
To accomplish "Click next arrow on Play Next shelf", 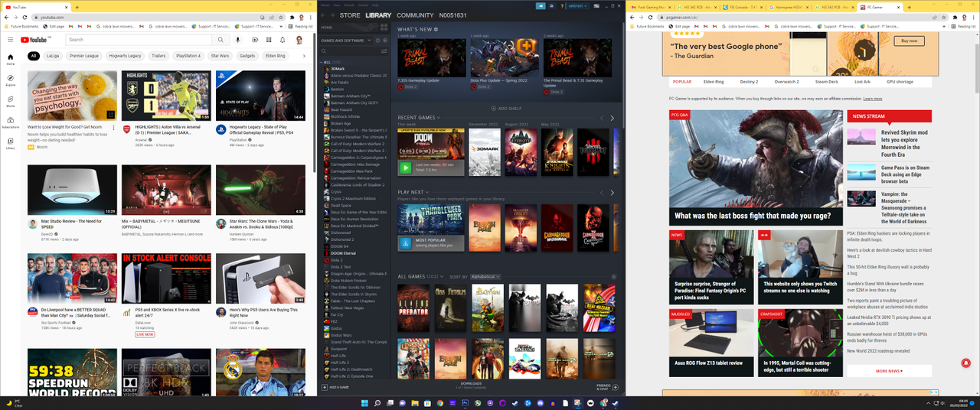I will click(612, 193).
